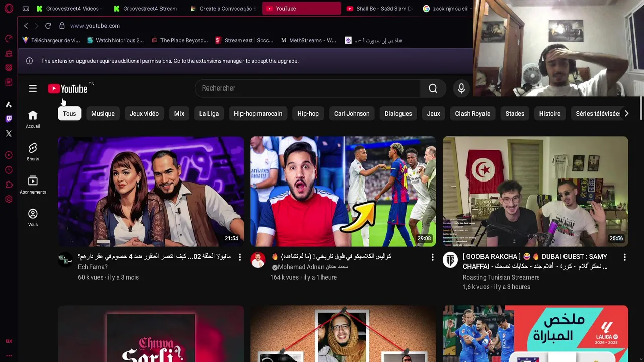Open the player icon in sidebar

tap(9, 155)
